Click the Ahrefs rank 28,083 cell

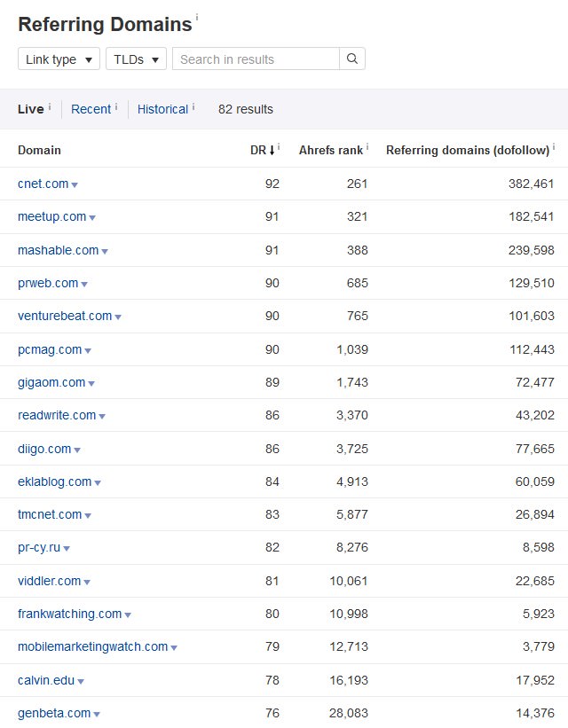coord(349,714)
